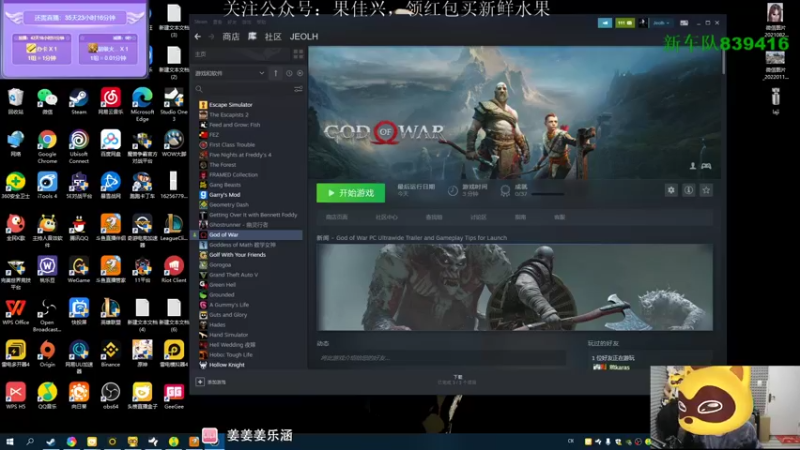The width and height of the screenshot is (800, 450).
Task: Open obs64 desktop icon
Action: [x=110, y=396]
